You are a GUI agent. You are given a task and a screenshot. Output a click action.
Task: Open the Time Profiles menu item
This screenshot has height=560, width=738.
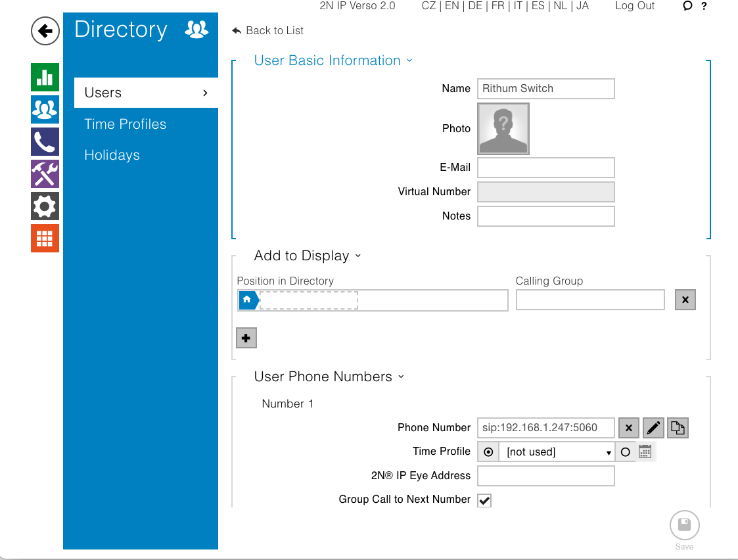(126, 124)
